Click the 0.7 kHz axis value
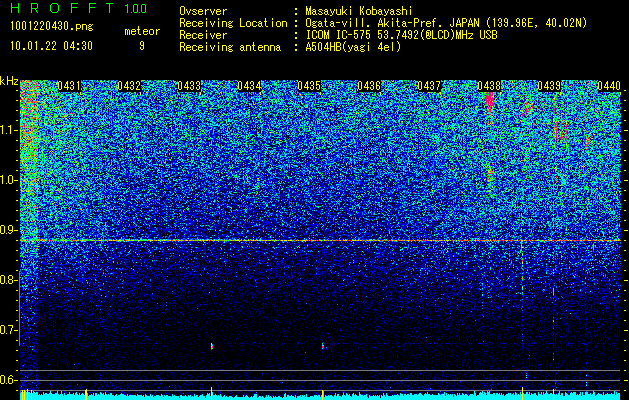 8,330
